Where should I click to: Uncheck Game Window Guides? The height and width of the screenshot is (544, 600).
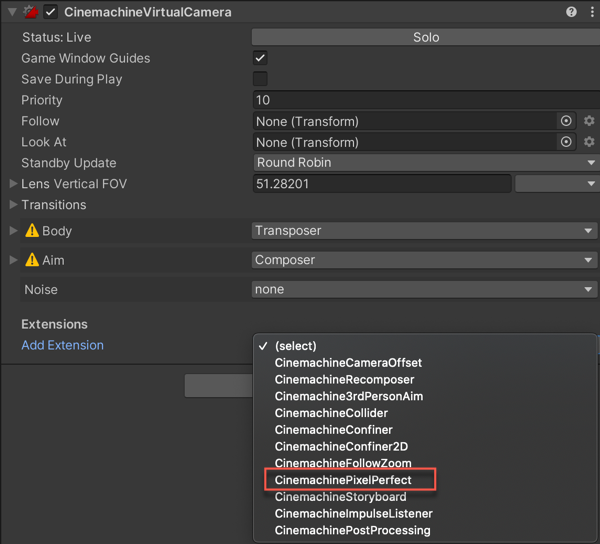pos(260,58)
